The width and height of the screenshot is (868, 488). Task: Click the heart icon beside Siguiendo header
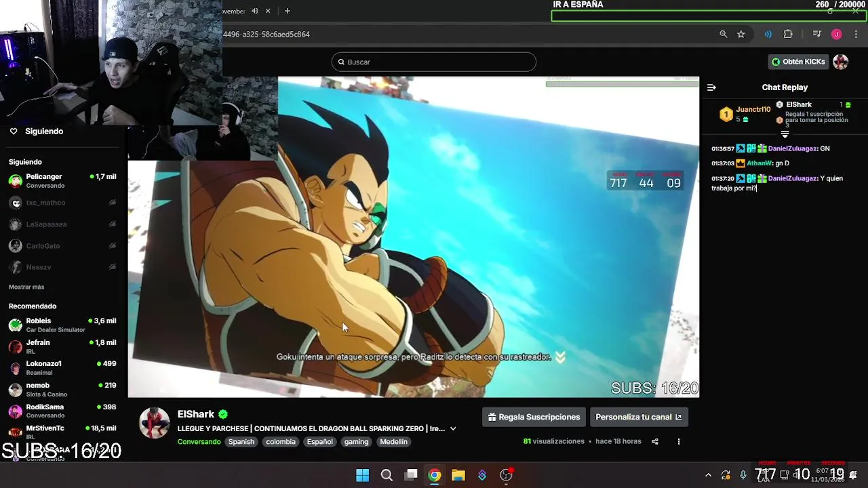tap(14, 131)
